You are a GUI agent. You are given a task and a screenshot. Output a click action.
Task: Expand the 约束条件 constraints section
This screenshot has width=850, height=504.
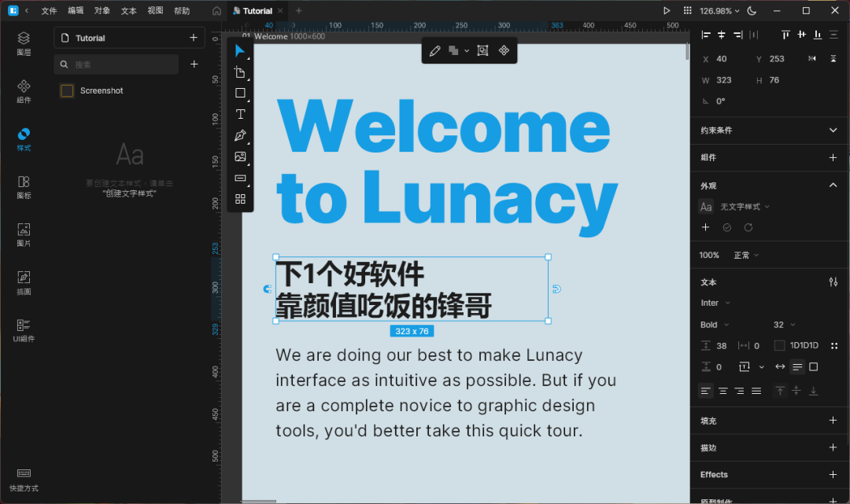(833, 130)
